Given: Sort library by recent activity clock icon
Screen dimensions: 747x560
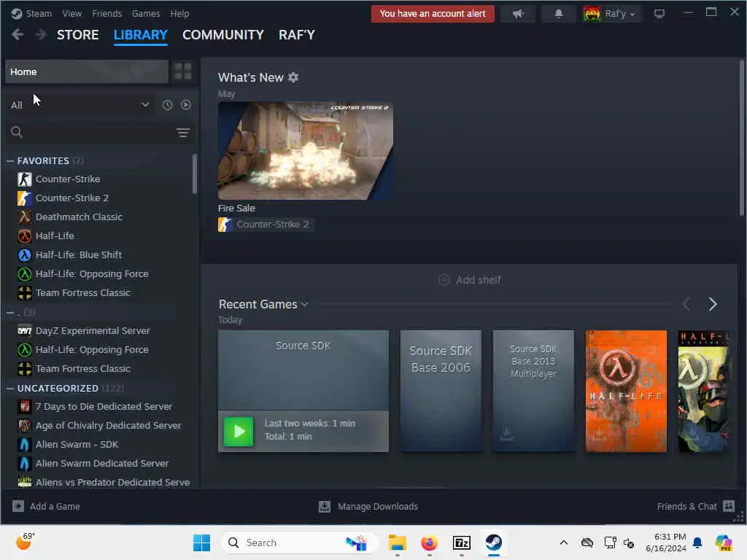Looking at the screenshot, I should 167,105.
